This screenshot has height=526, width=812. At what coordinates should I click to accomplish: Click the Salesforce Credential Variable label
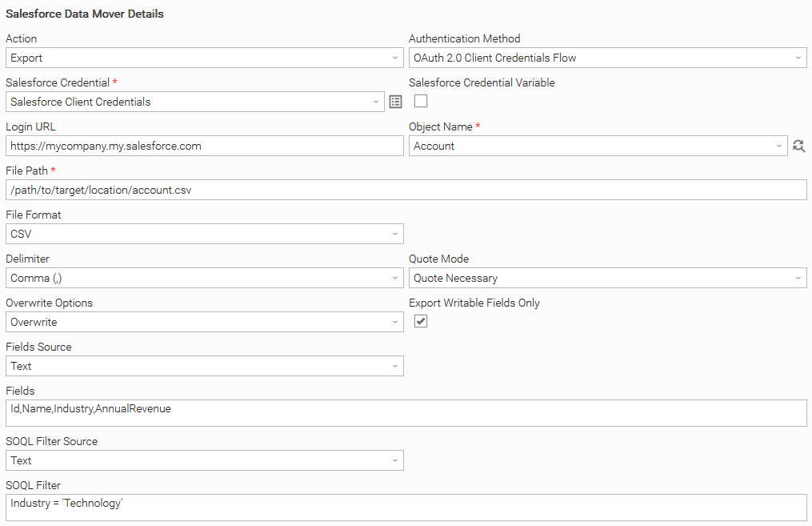coord(482,83)
